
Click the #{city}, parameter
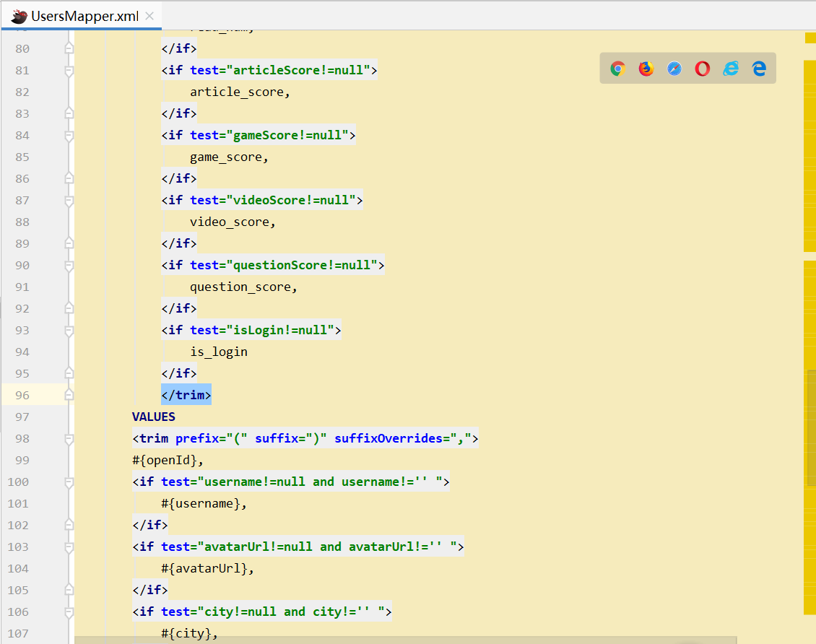189,634
